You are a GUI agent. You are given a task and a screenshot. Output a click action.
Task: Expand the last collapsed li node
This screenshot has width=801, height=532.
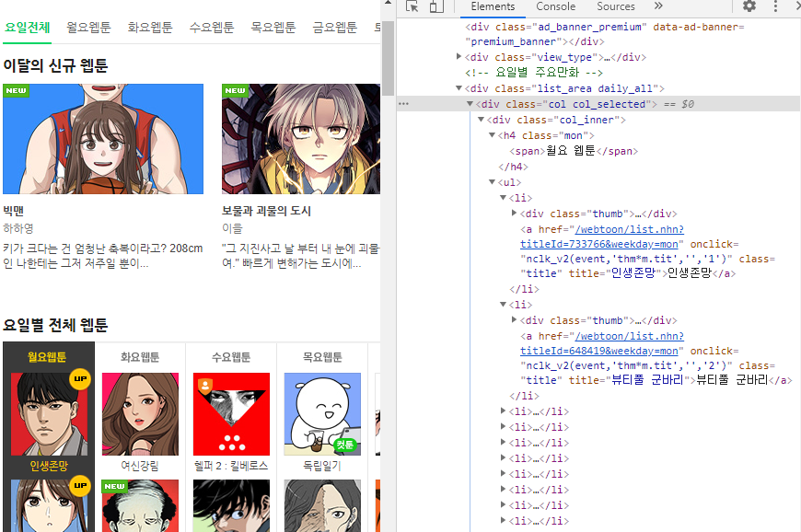pyautogui.click(x=504, y=521)
